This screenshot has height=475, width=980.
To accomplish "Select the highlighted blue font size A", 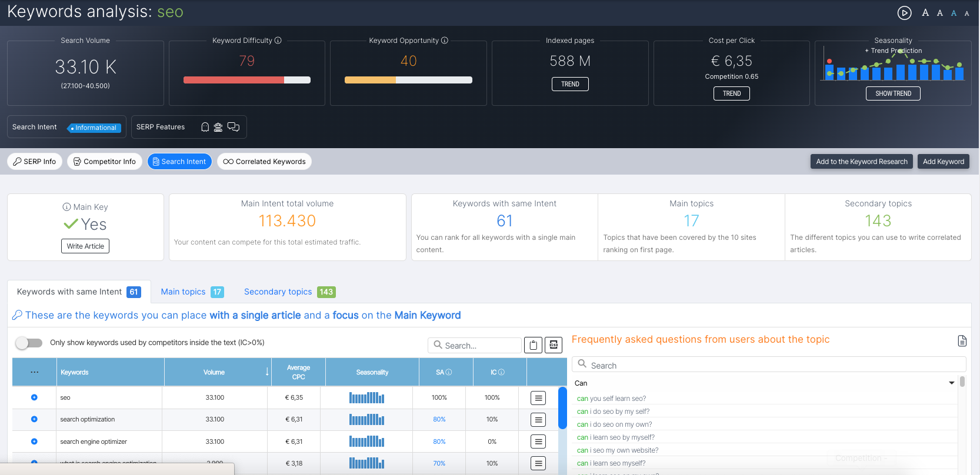I will (x=954, y=13).
